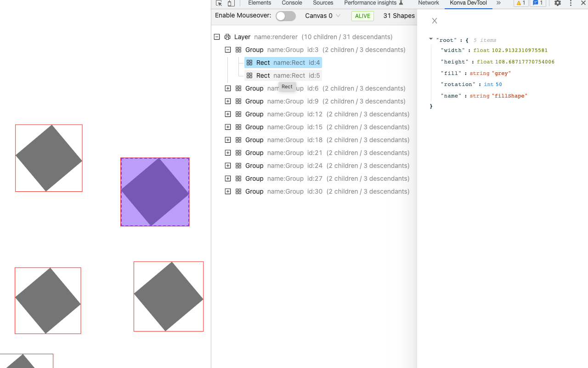Select the Konva DevTool tab
The width and height of the screenshot is (588, 368).
click(x=468, y=3)
